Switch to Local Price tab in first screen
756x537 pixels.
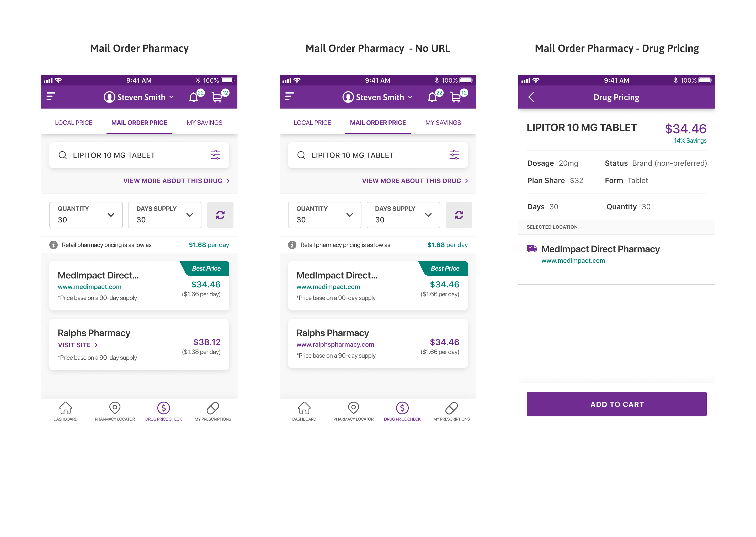coord(73,123)
